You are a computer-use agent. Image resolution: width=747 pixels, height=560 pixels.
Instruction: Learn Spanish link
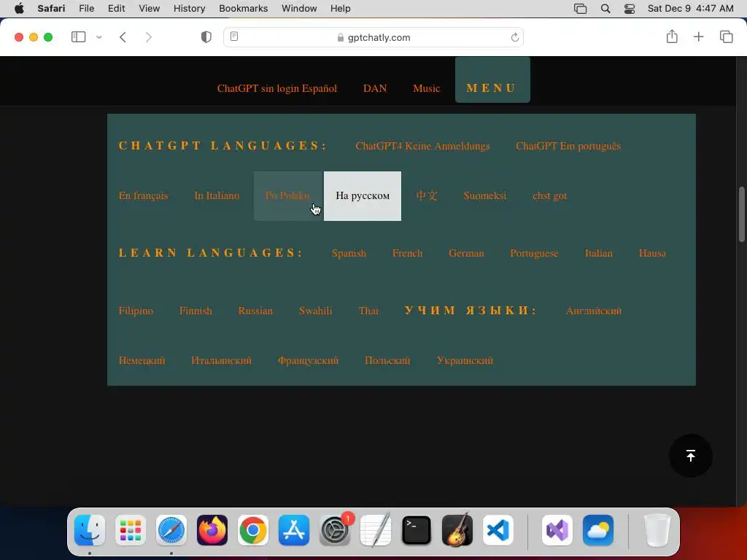[349, 253]
